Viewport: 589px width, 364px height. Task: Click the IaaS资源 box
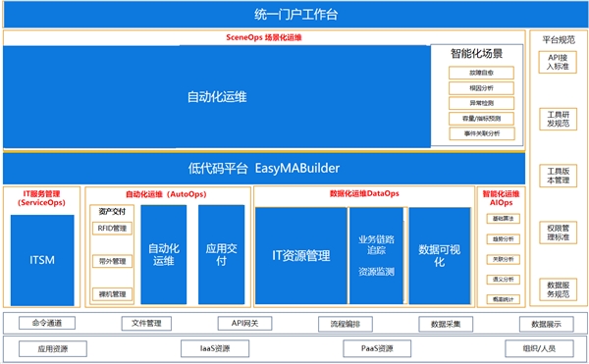point(215,348)
